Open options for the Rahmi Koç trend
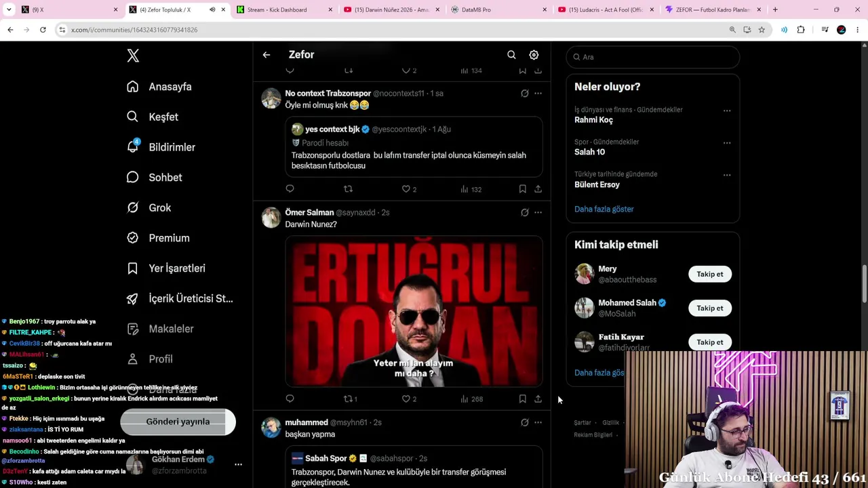868x488 pixels. 727,110
